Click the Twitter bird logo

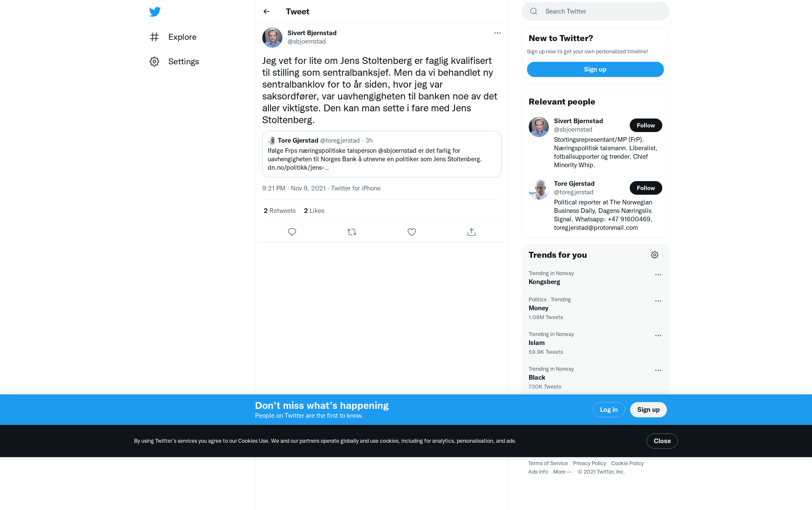click(155, 11)
